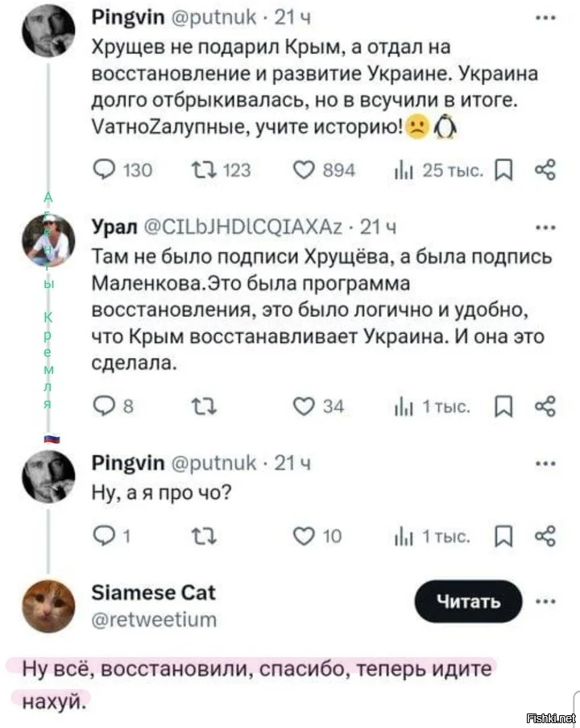Open more options on 'Ну, а я про чо?' tweet
This screenshot has width=580, height=728.
click(545, 464)
